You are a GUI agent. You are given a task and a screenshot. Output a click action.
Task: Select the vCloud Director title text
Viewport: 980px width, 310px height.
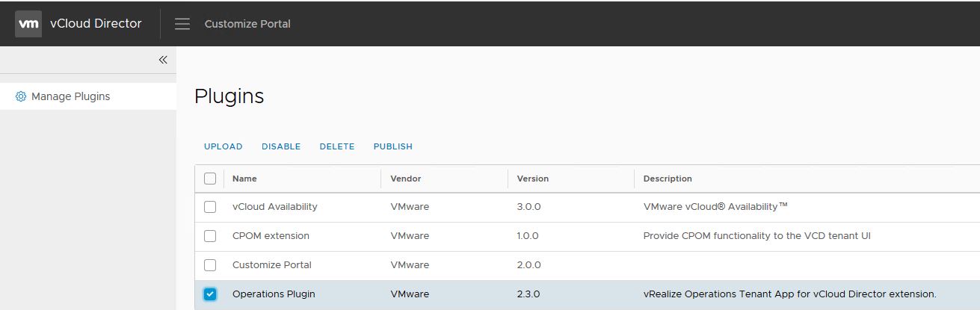click(96, 24)
